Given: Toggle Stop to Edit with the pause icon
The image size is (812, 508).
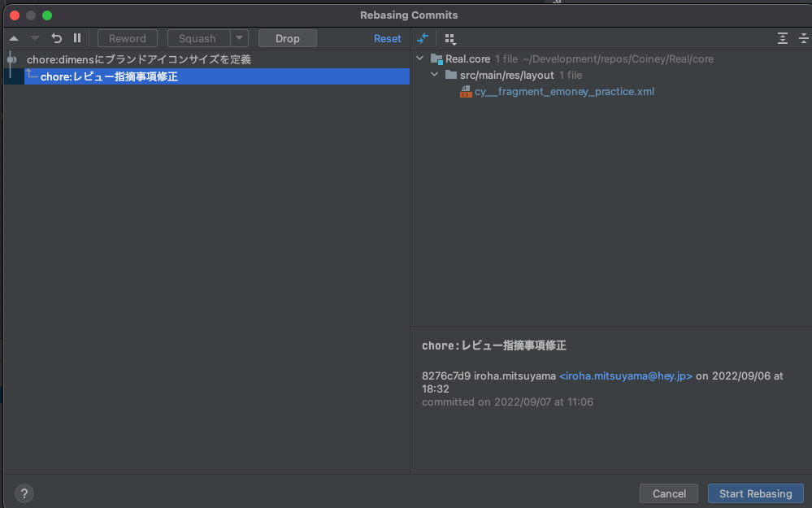Looking at the screenshot, I should (x=76, y=38).
